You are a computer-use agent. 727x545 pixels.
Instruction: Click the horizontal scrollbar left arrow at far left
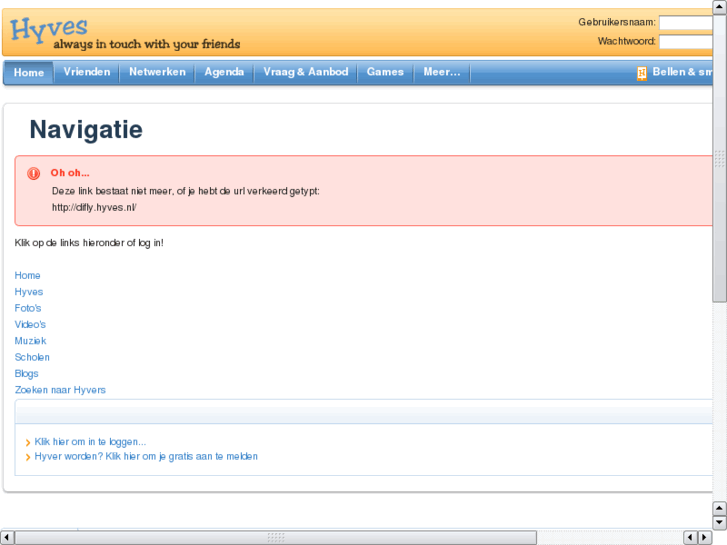tap(7, 538)
